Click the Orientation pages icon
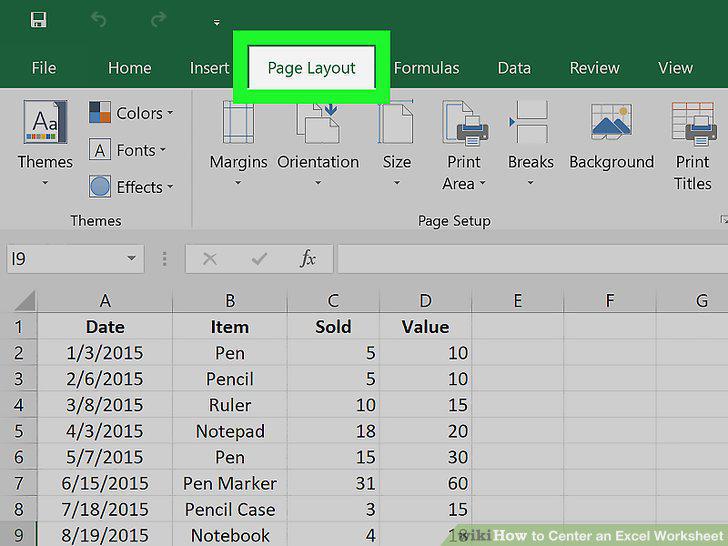 pyautogui.click(x=318, y=124)
